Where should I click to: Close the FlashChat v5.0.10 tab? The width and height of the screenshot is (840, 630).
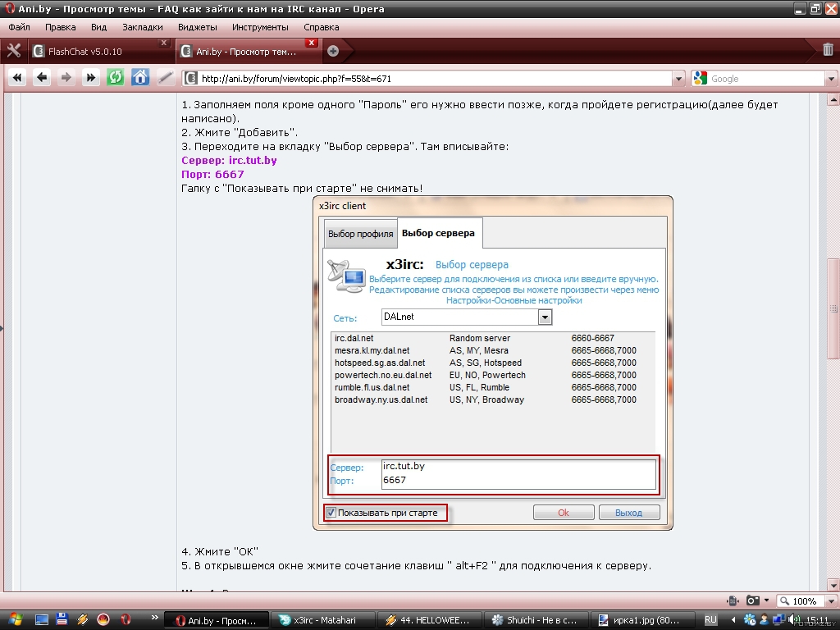164,43
